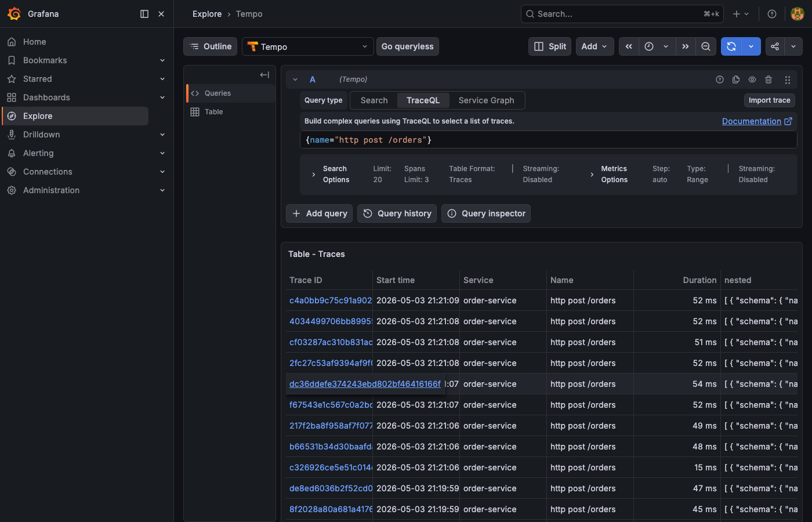This screenshot has width=812, height=522.
Task: Click the Import trace button
Action: coord(770,100)
